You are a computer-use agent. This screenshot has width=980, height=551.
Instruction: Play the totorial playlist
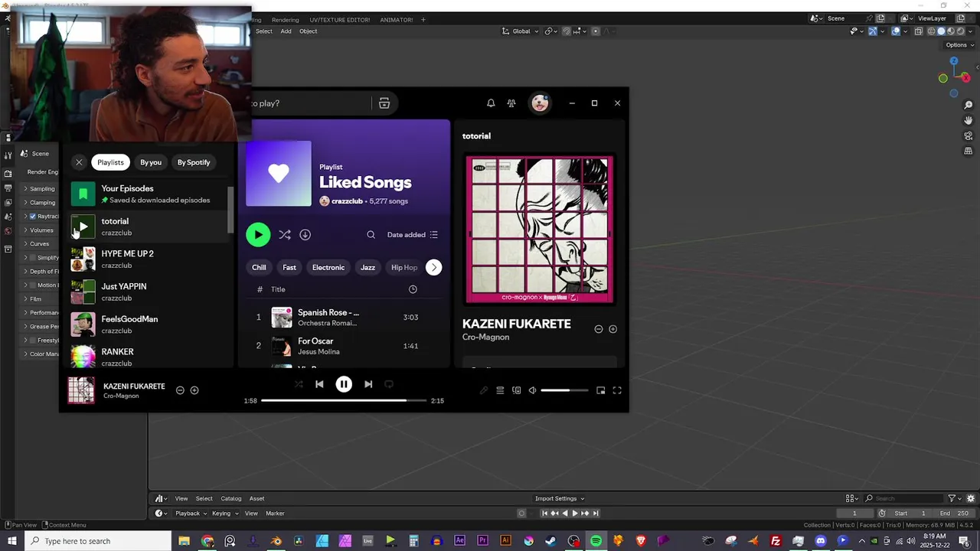click(83, 227)
